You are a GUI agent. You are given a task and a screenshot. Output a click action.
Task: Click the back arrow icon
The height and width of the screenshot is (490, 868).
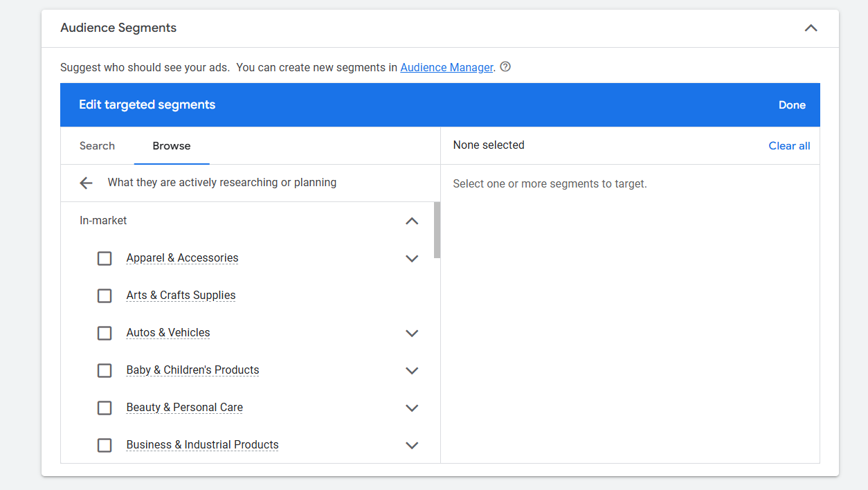pos(86,183)
